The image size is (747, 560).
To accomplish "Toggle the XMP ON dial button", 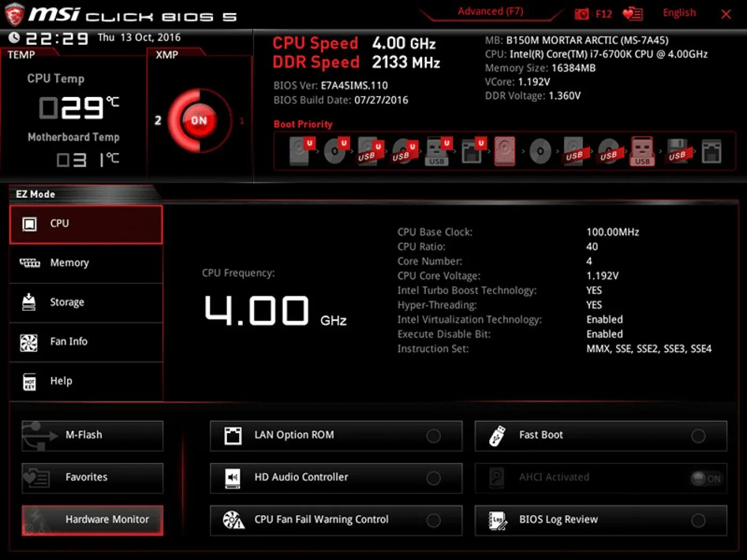I will tap(198, 121).
